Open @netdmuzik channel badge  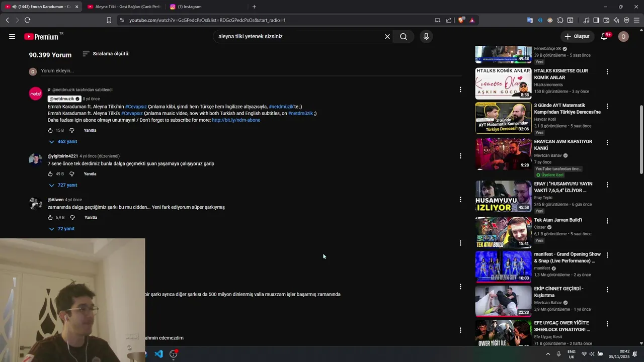click(x=64, y=99)
